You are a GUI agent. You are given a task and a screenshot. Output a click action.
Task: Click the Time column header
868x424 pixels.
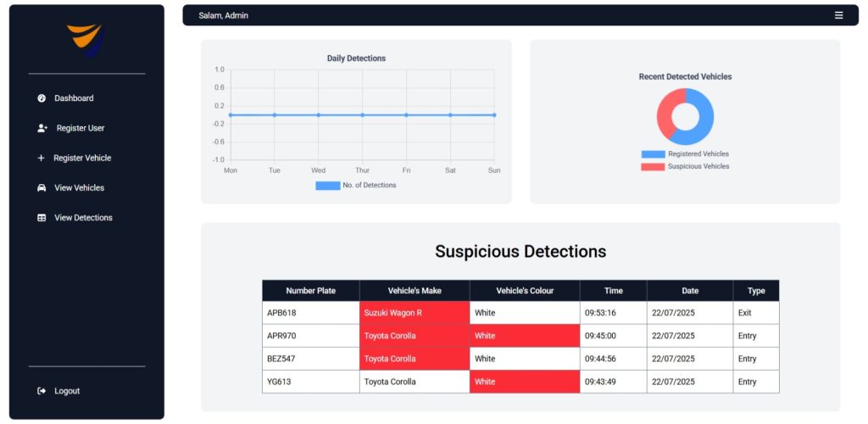(x=613, y=291)
